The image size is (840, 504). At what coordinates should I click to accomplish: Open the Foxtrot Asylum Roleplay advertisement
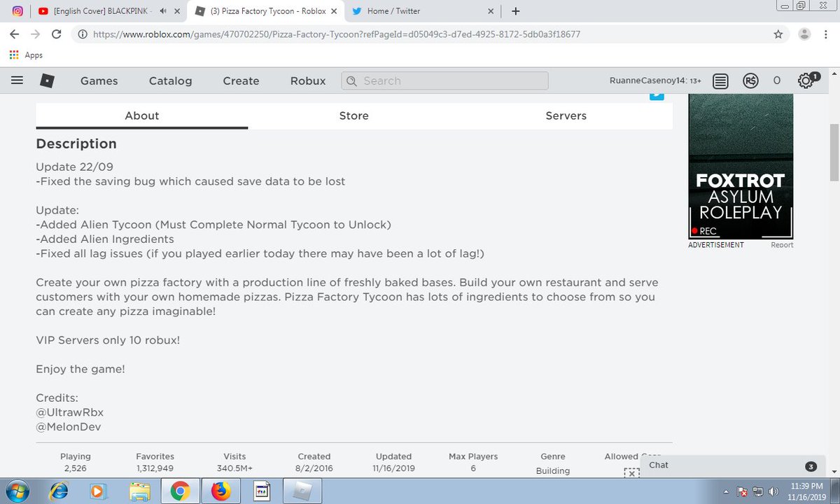tap(741, 167)
